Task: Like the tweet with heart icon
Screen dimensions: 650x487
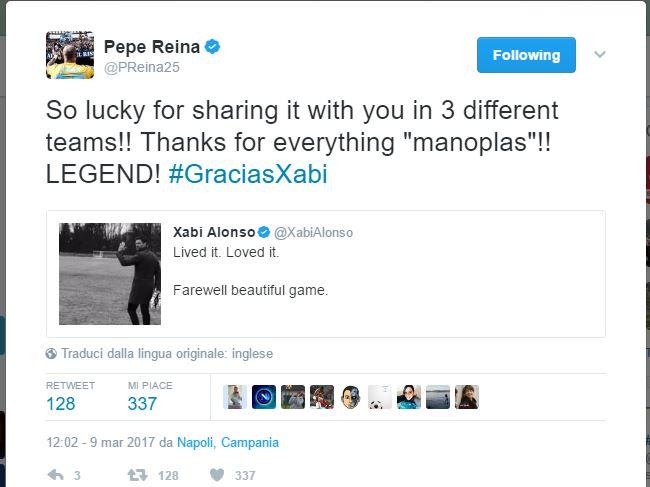Action: click(x=215, y=475)
